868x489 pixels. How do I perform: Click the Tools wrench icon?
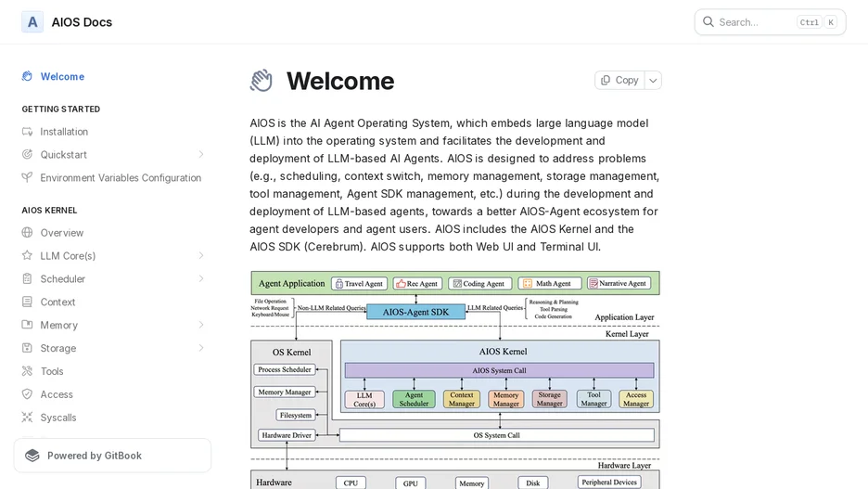27,371
